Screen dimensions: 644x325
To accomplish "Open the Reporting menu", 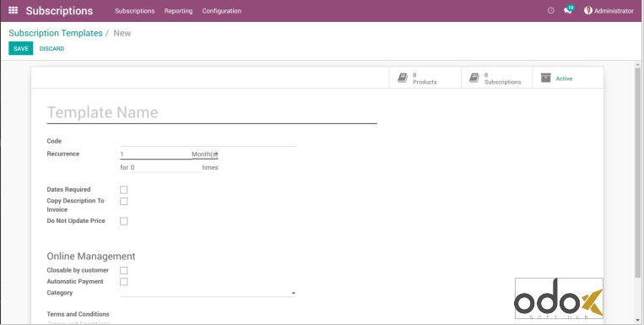I will [x=178, y=11].
